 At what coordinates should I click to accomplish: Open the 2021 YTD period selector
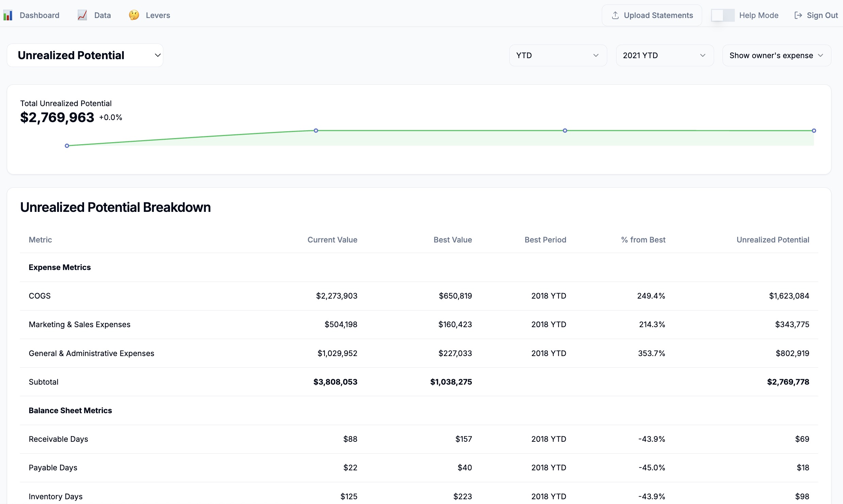click(x=664, y=55)
